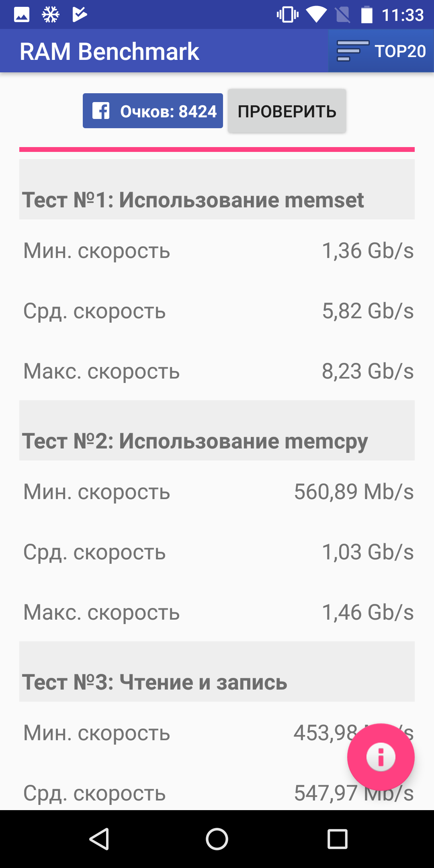Viewport: 434px width, 868px height.
Task: Tap the Android home circle icon
Action: point(217,839)
